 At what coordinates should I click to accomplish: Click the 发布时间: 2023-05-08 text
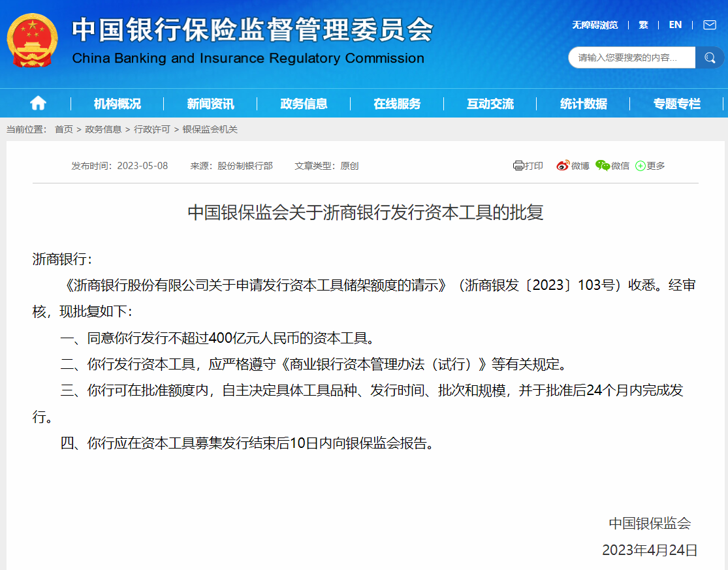pos(119,166)
